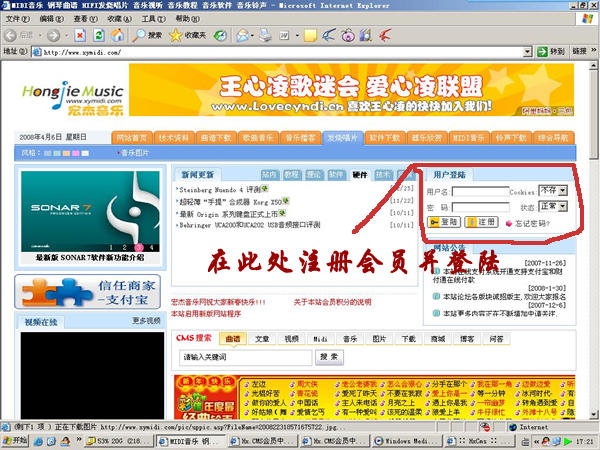Click the 注册 register button
The width and height of the screenshot is (600, 450).
click(481, 222)
